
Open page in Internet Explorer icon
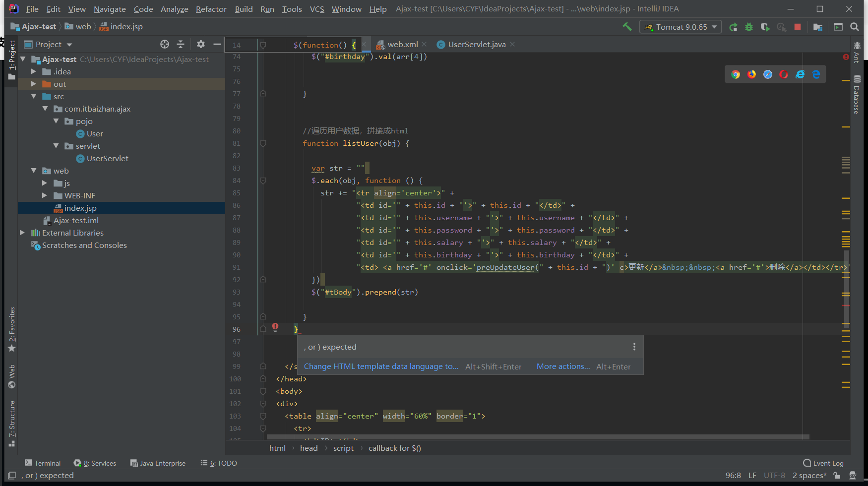(800, 74)
